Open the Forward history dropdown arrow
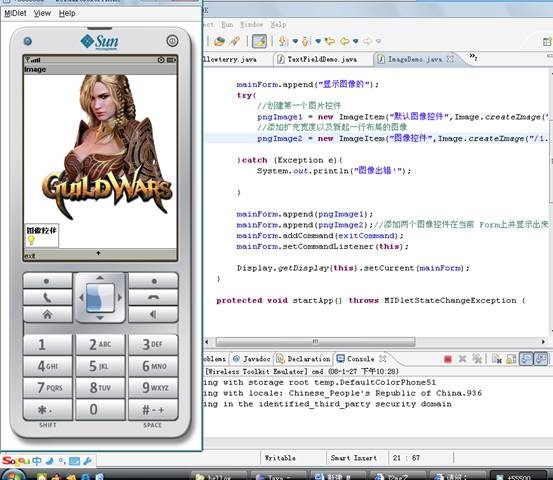 [379, 41]
